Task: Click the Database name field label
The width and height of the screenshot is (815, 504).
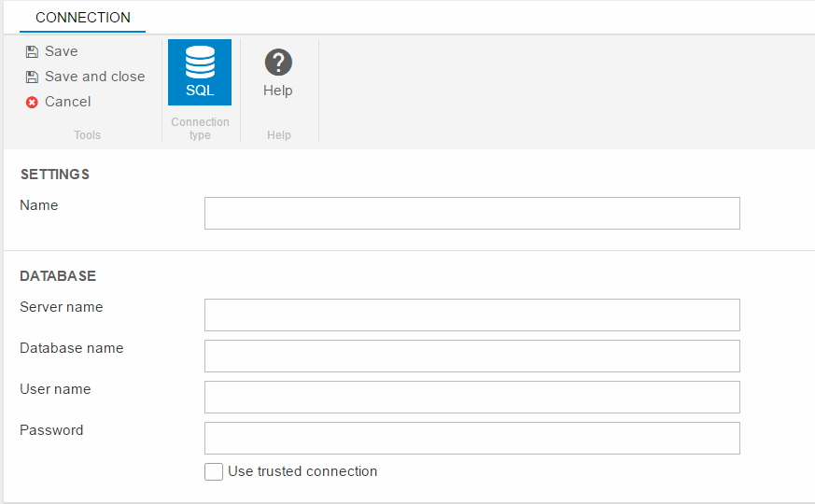Action: click(72, 348)
